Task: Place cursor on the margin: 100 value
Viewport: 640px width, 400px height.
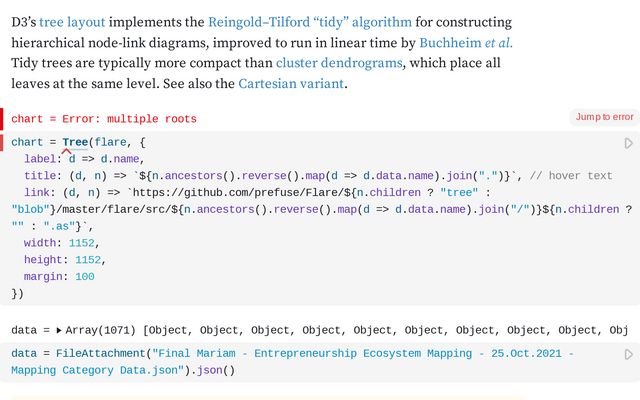Action: 84,277
